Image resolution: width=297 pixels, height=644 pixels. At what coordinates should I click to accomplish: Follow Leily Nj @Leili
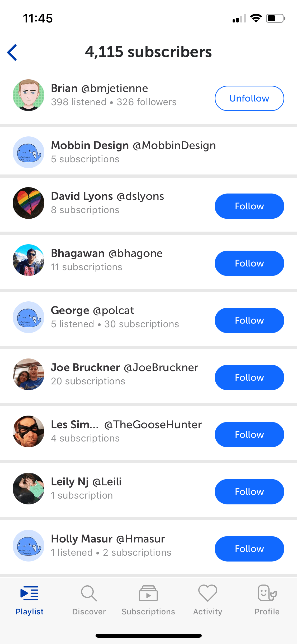click(x=249, y=492)
